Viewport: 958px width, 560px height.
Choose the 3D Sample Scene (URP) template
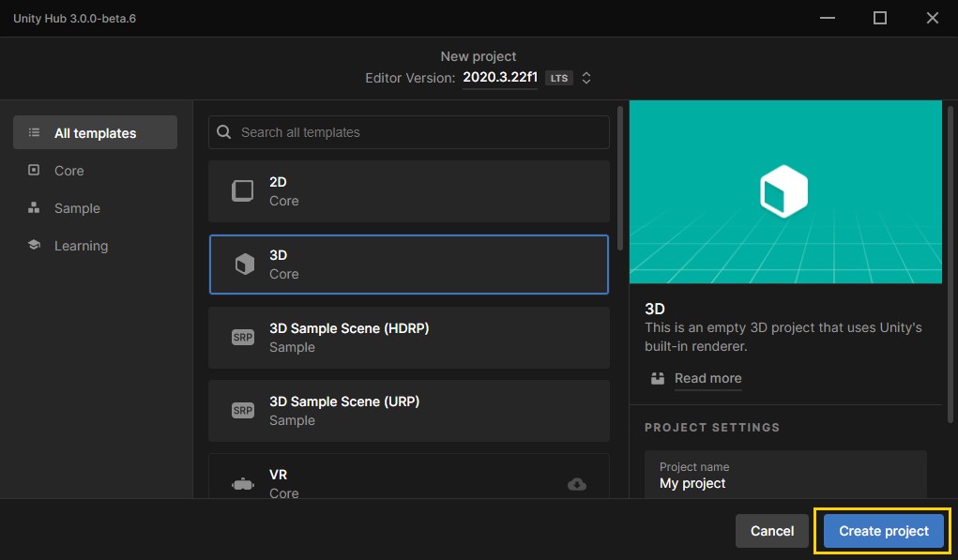(409, 411)
